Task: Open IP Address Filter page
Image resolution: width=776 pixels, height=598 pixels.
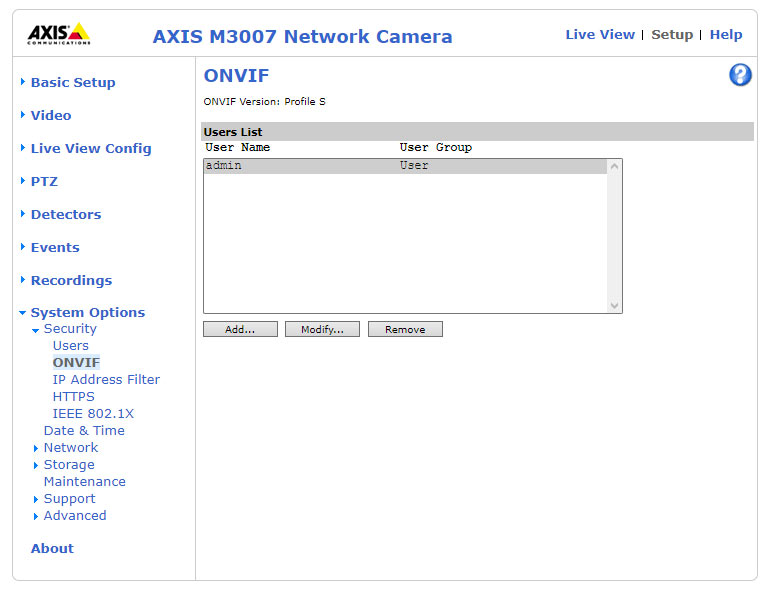Action: pyautogui.click(x=106, y=380)
